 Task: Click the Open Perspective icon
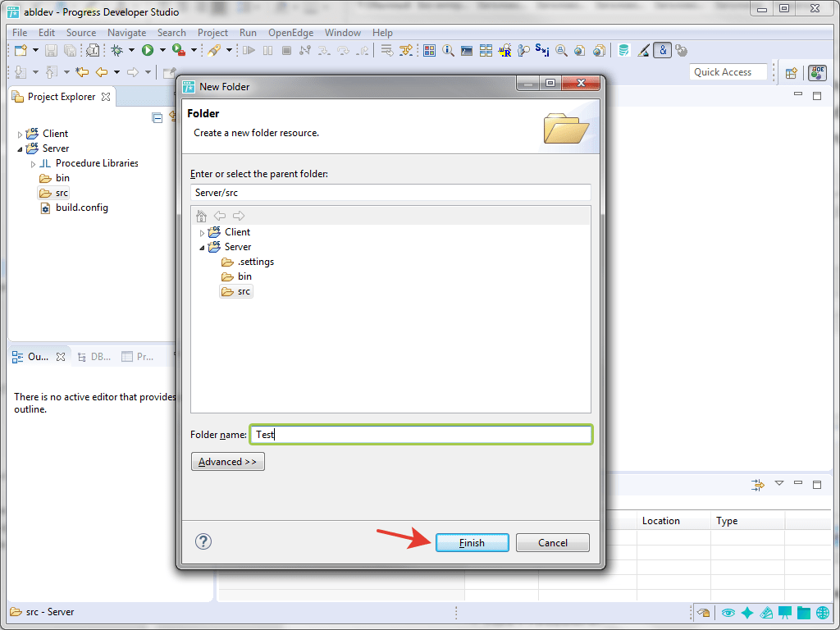(792, 73)
